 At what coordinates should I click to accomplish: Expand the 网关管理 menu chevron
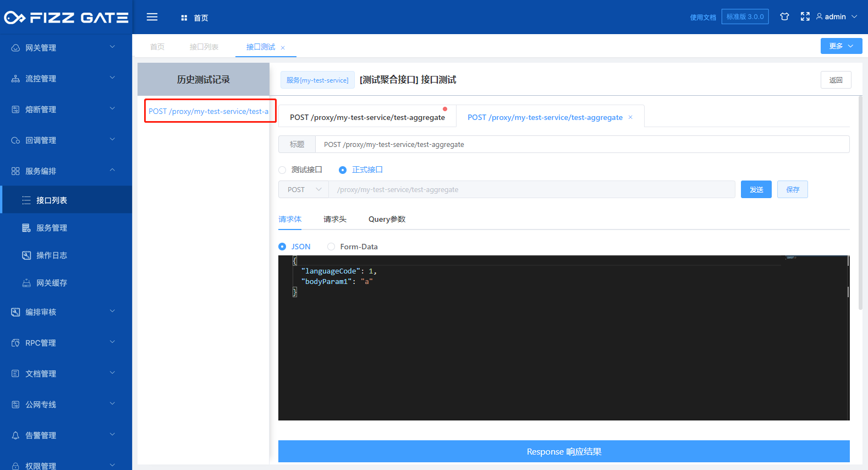(112, 47)
